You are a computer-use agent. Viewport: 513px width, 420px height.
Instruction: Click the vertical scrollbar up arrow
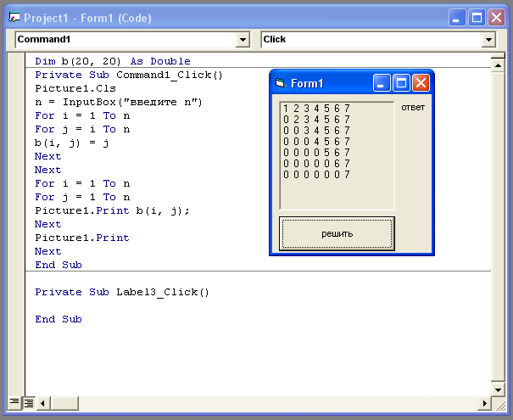(x=498, y=66)
